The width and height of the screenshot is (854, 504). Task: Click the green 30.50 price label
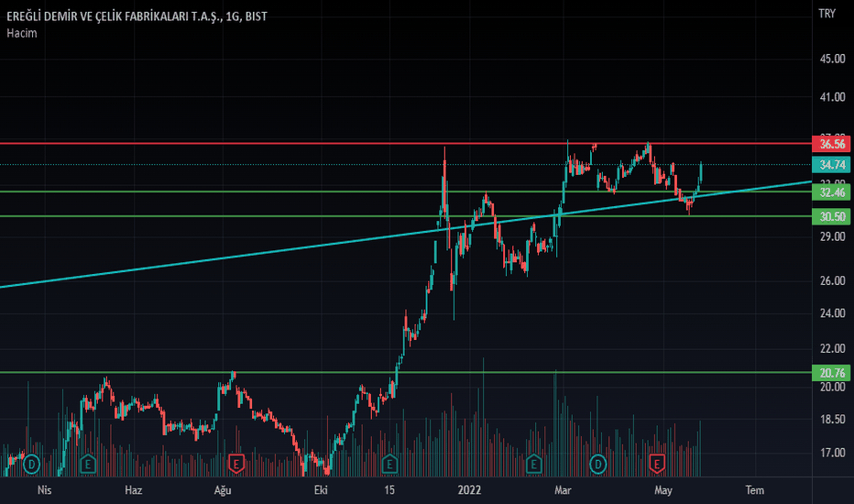coord(832,216)
